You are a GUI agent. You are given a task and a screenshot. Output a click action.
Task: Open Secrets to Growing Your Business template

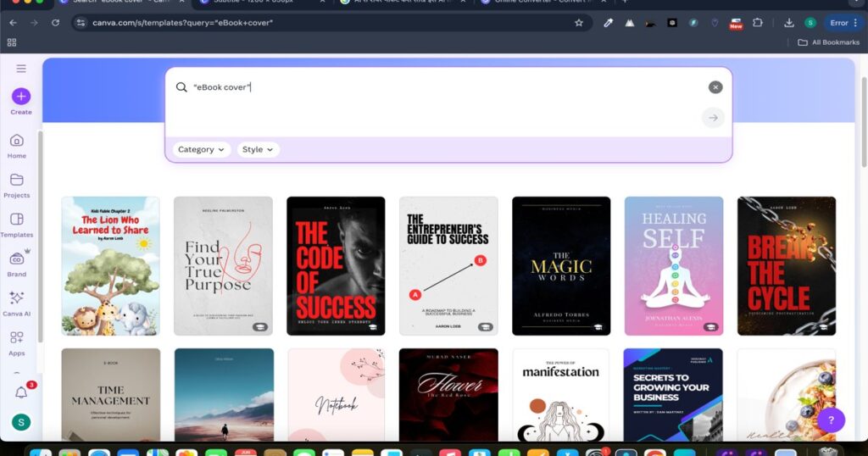point(673,395)
